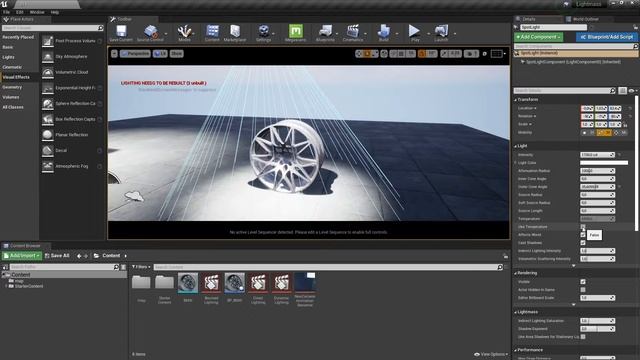Open the Blueprints toolbar icon
Viewport: 640px width, 360px height.
click(x=325, y=32)
